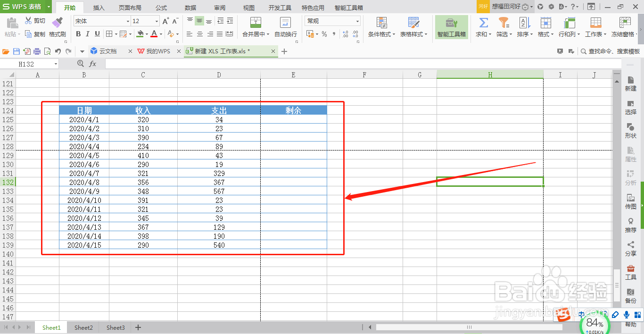
Task: Click the Save floppy disk icon
Action: coord(17,51)
